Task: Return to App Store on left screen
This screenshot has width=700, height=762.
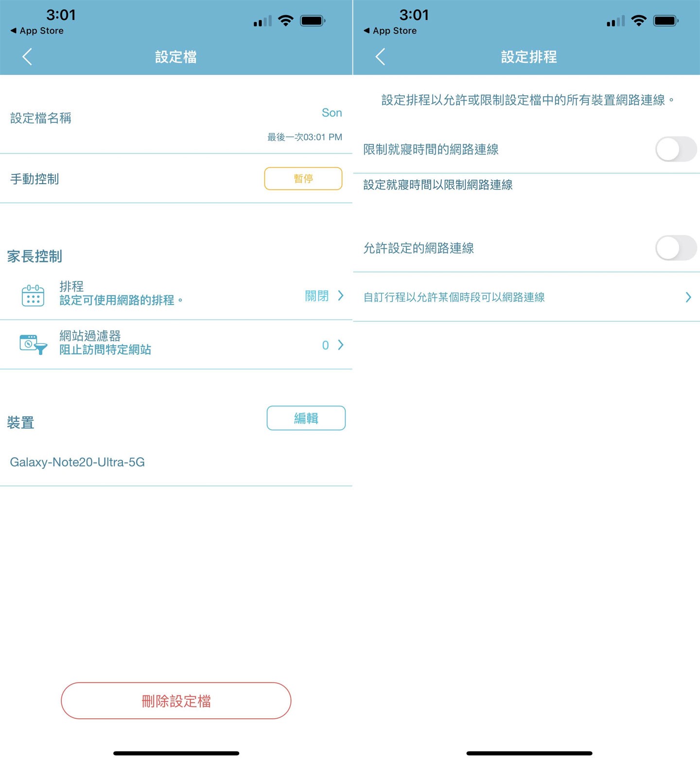Action: coord(37,31)
